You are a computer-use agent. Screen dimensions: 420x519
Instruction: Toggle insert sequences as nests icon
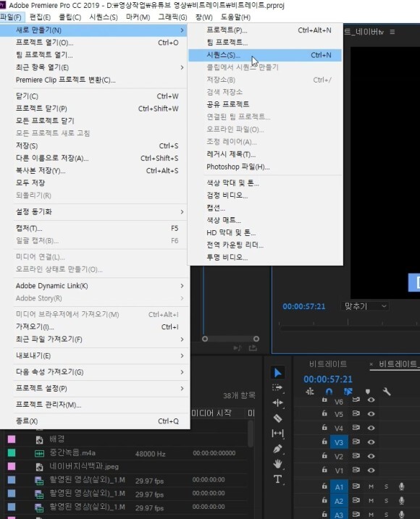tap(310, 392)
